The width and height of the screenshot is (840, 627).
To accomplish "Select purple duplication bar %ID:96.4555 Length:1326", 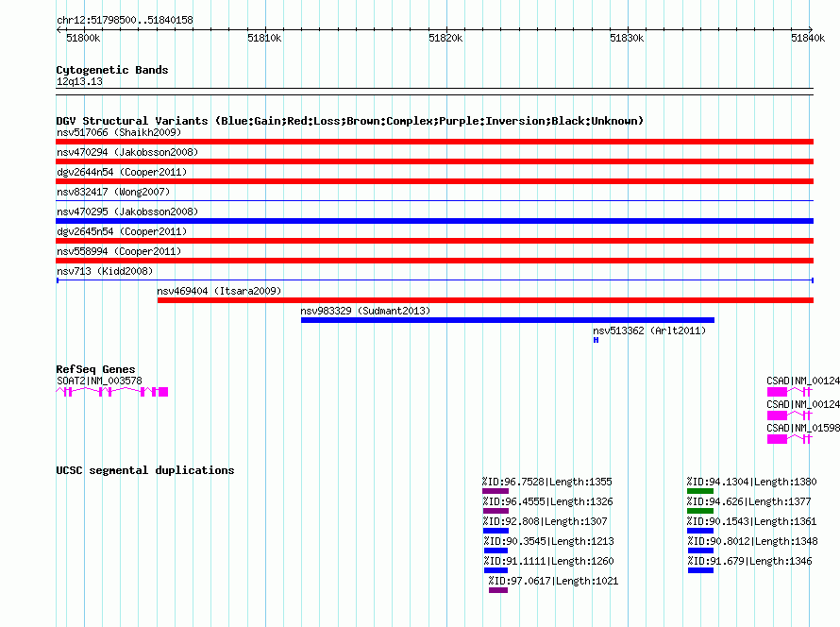I will tap(496, 511).
